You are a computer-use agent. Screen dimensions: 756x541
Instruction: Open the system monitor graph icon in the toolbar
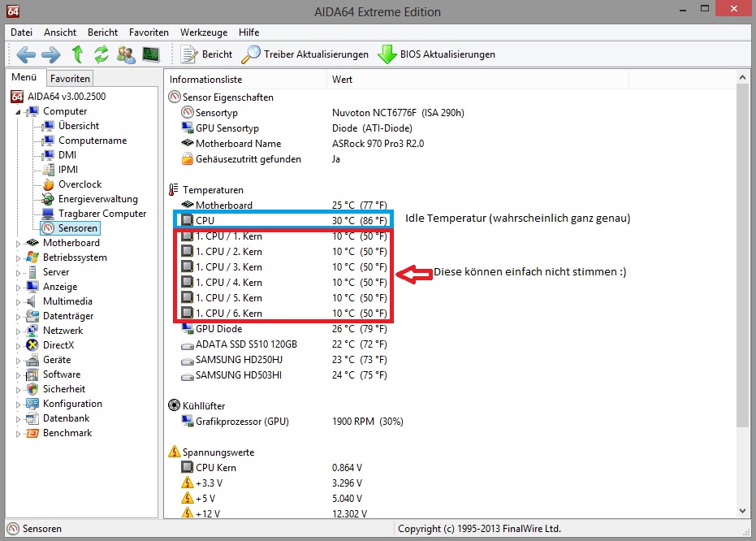(x=151, y=54)
